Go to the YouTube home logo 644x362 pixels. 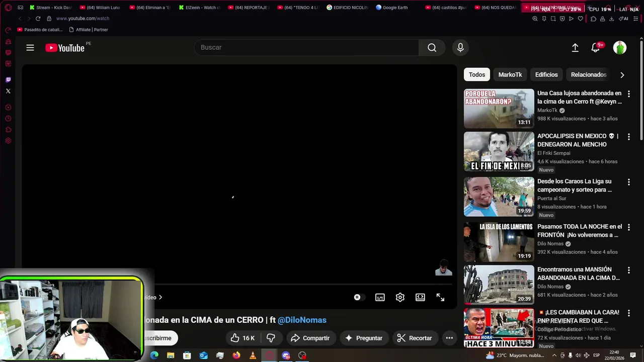coord(65,48)
